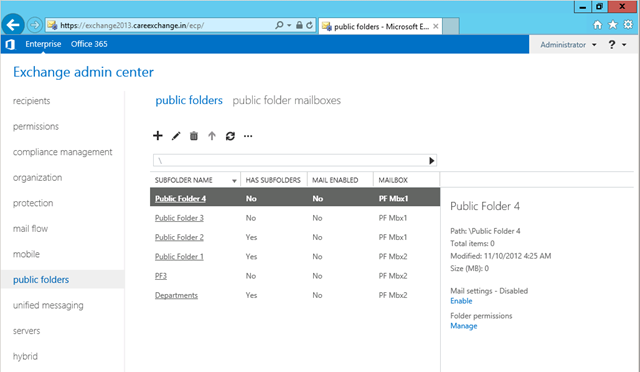The width and height of the screenshot is (640, 372).
Task: Click the search magnifier in address bar
Action: tap(279, 25)
